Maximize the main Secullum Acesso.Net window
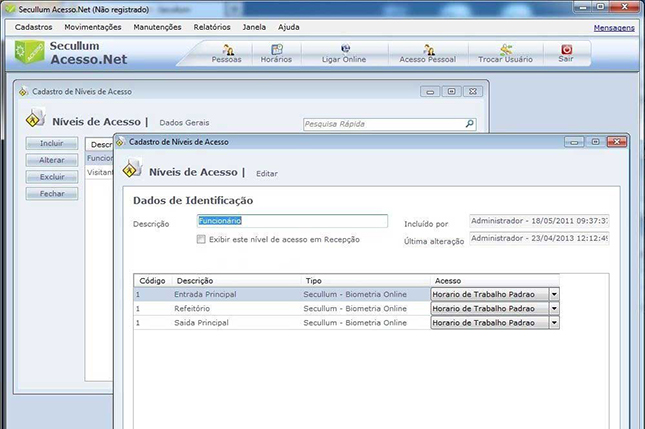This screenshot has width=645, height=429. (x=601, y=7)
